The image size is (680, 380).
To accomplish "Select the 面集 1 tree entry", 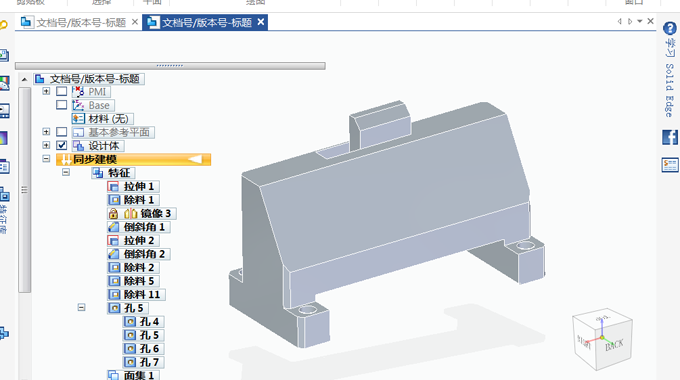I will click(134, 375).
